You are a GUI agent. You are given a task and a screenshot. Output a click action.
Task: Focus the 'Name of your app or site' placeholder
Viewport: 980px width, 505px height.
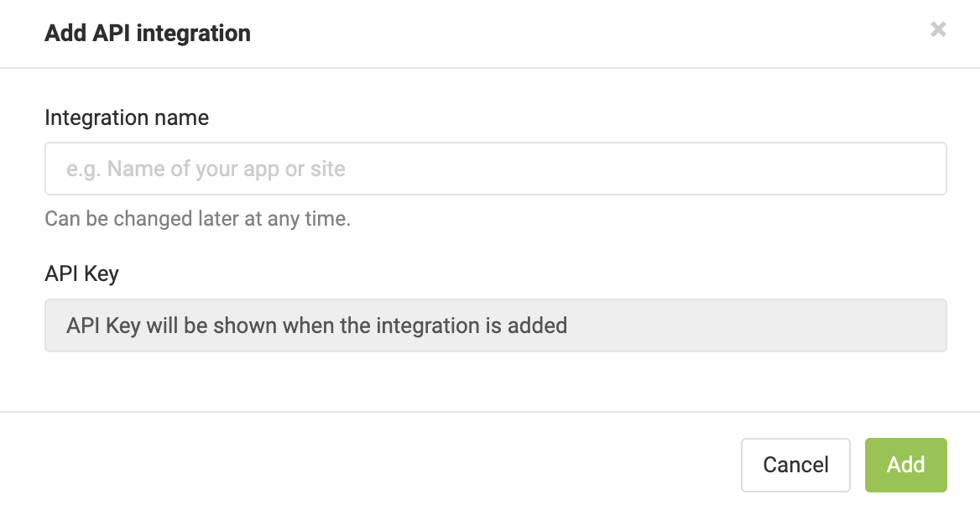[206, 169]
